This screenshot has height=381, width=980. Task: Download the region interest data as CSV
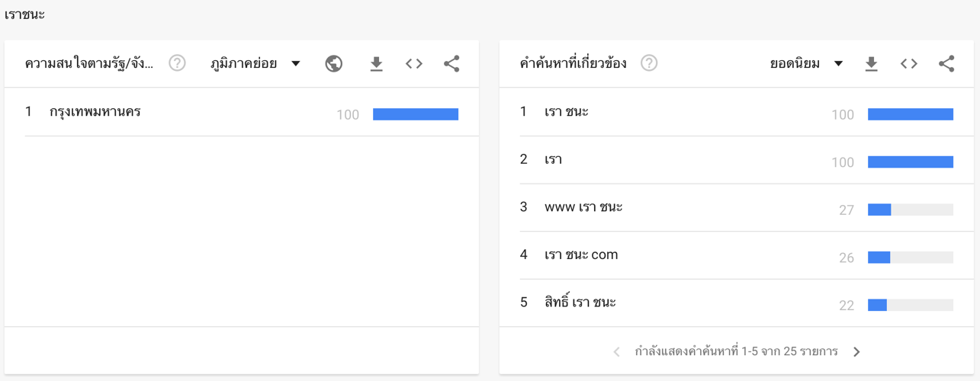(x=376, y=64)
